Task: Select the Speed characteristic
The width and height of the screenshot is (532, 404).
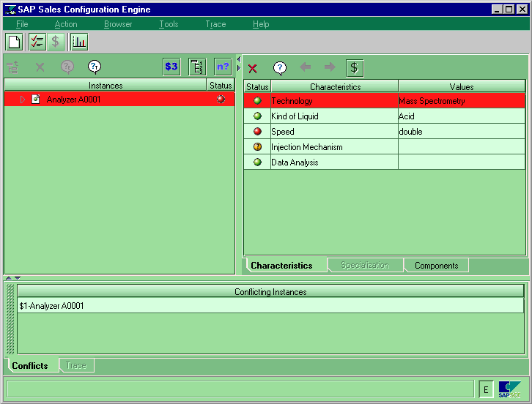Action: coord(334,131)
